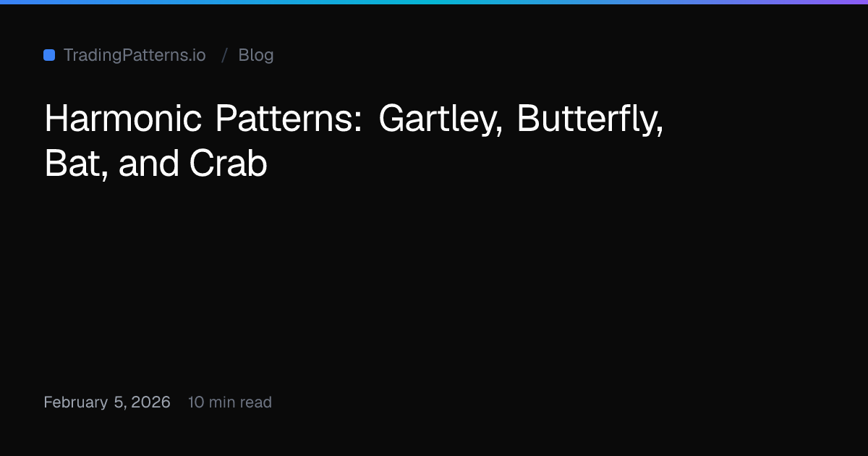Click the "10" minutes number in reading time
Screen dimensions: 868x456
coord(196,402)
